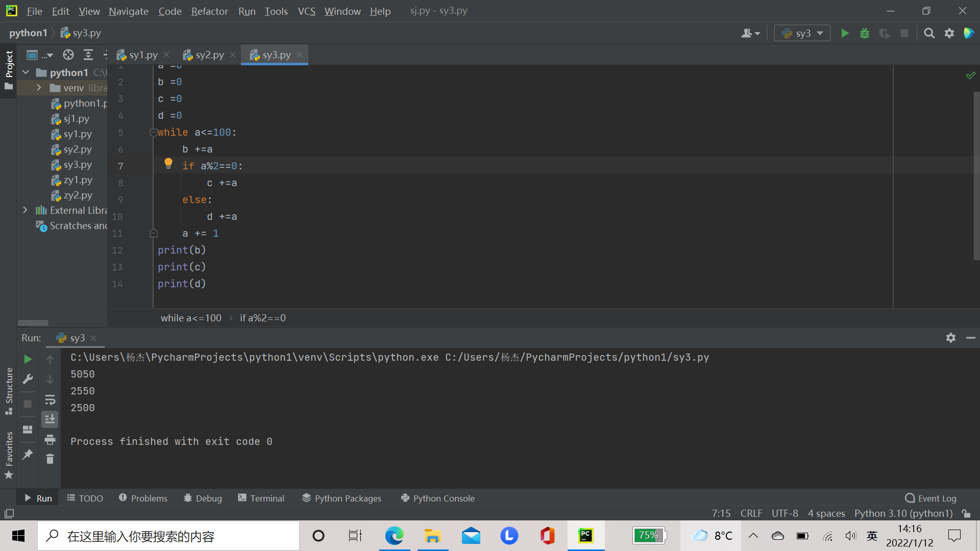Open Event Log
This screenshot has width=980, height=551.
(930, 498)
